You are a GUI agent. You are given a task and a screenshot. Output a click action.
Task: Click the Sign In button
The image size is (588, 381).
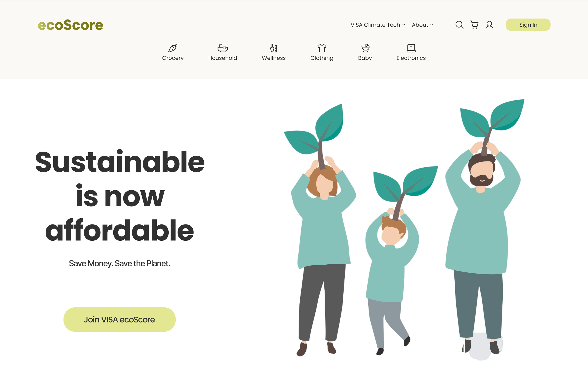[528, 25]
